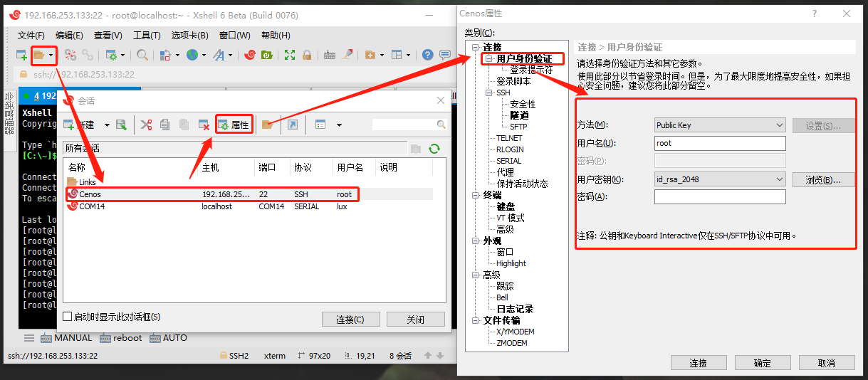
Task: Click speech bubble feedback icon in toolbar
Action: click(x=444, y=55)
